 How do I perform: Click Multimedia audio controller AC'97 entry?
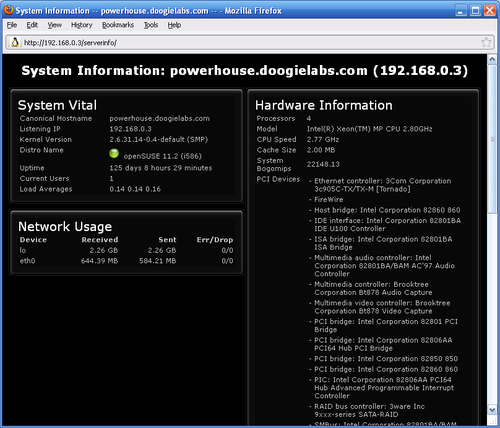(385, 266)
